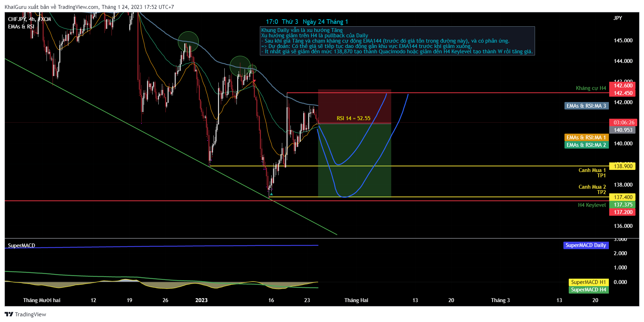
Task: Click the SuperMACD pane title
Action: (22, 246)
